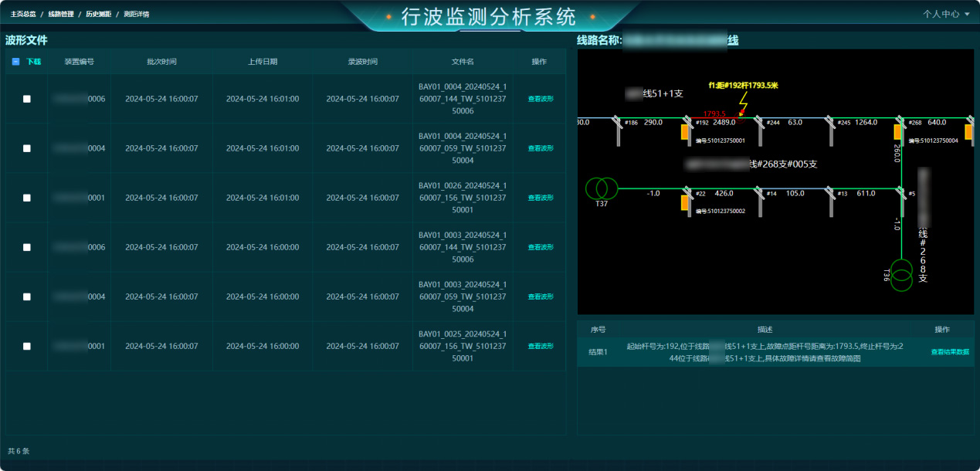Screen dimensions: 980x471
Task: Click 下载 to download selected files
Action: pyautogui.click(x=34, y=62)
